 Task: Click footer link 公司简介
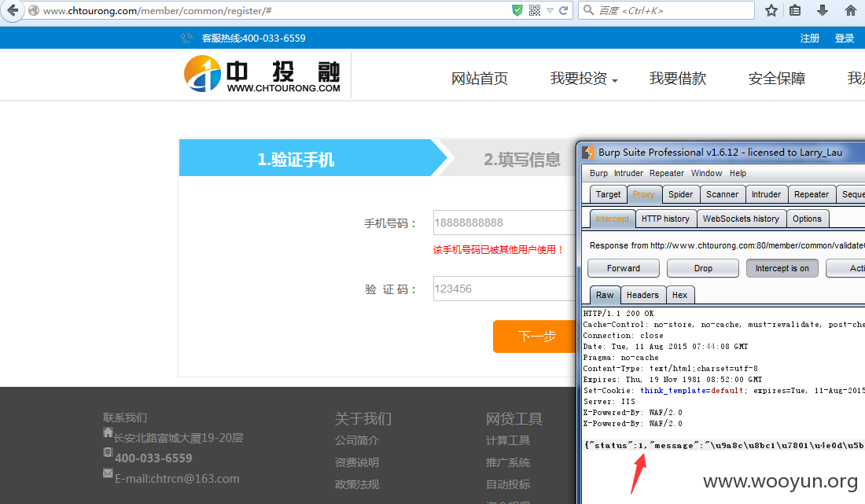tap(357, 440)
